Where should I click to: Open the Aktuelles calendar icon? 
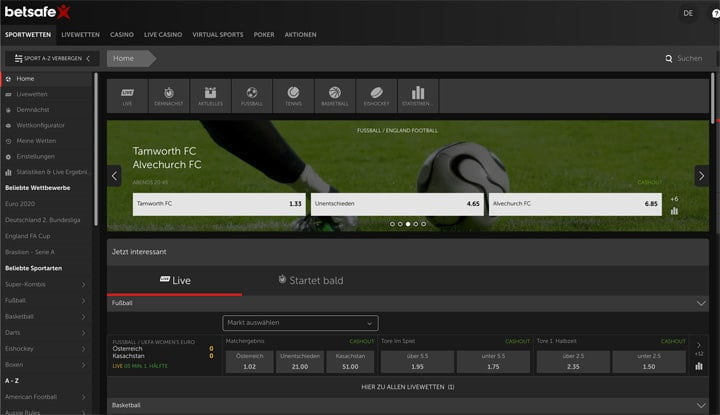tap(210, 96)
